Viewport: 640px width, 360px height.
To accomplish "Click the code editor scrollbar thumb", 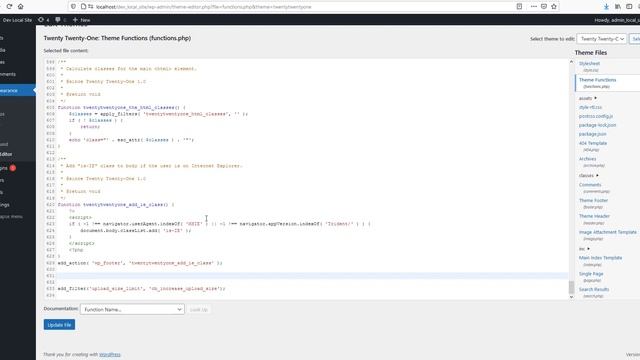I will pos(571,287).
